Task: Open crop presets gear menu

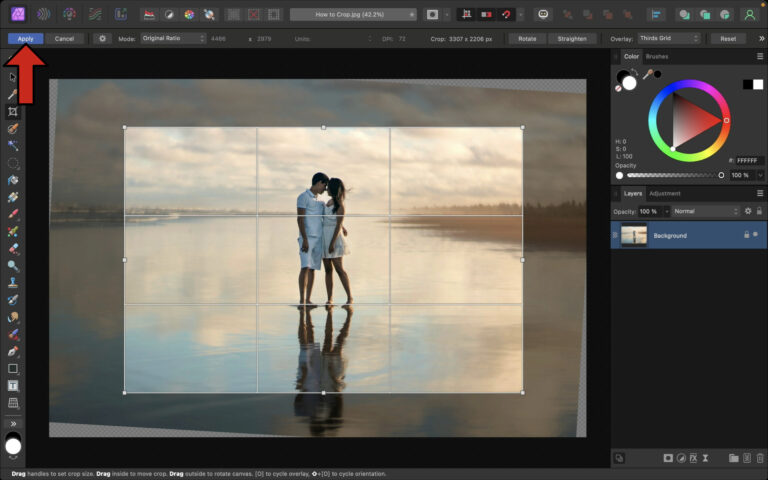Action: coord(102,39)
